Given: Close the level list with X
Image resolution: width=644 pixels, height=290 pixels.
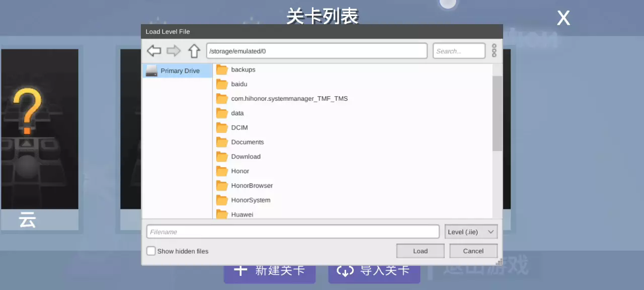Looking at the screenshot, I should [x=563, y=19].
